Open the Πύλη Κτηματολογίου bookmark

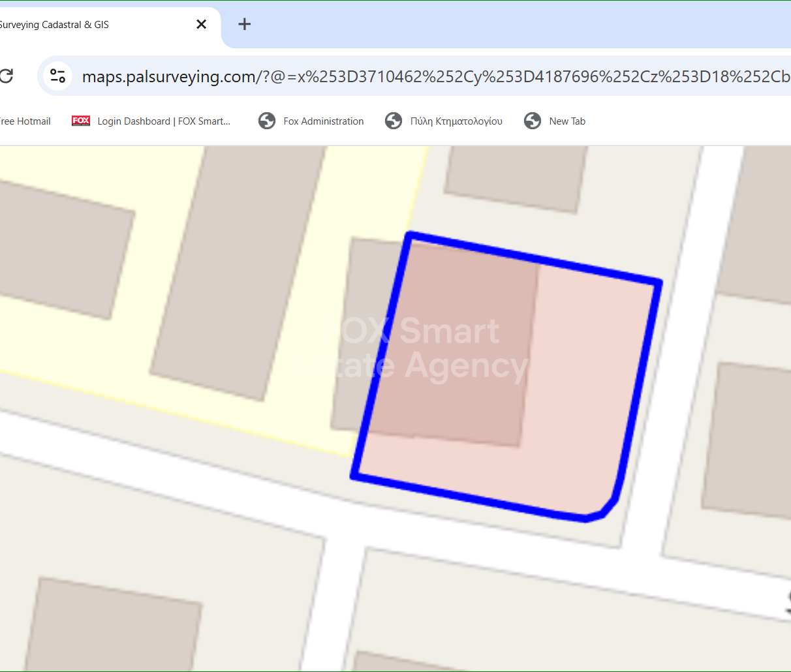coord(444,121)
